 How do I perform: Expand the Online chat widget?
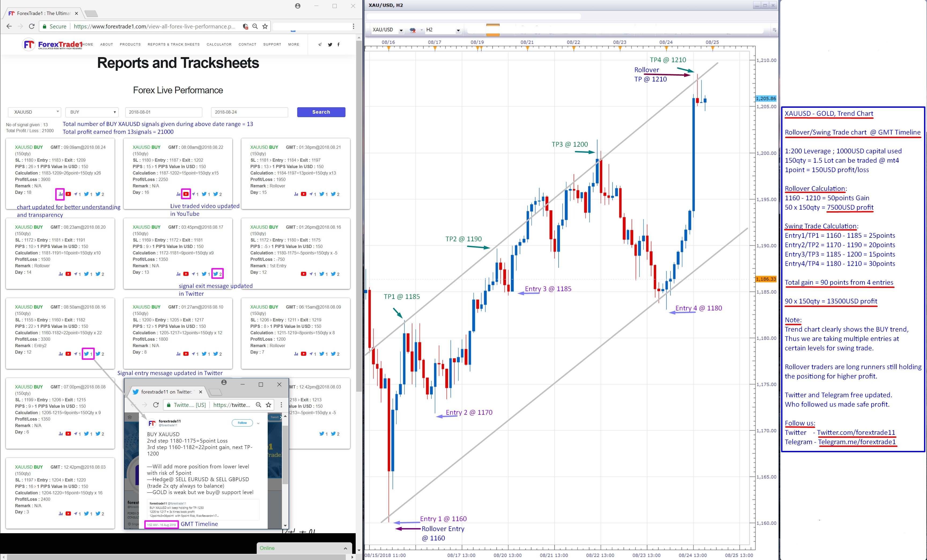(345, 548)
